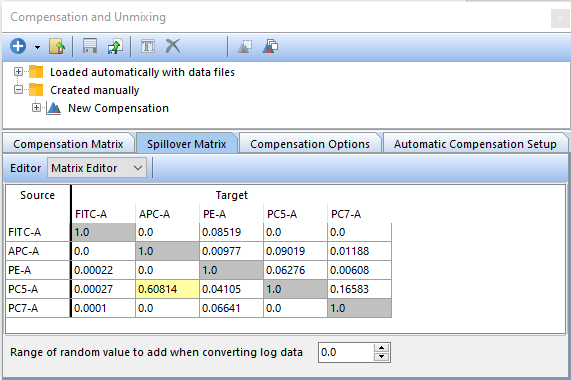Screen dimensions: 571x380
Task: Open the Compensation Options tab
Action: [x=310, y=144]
